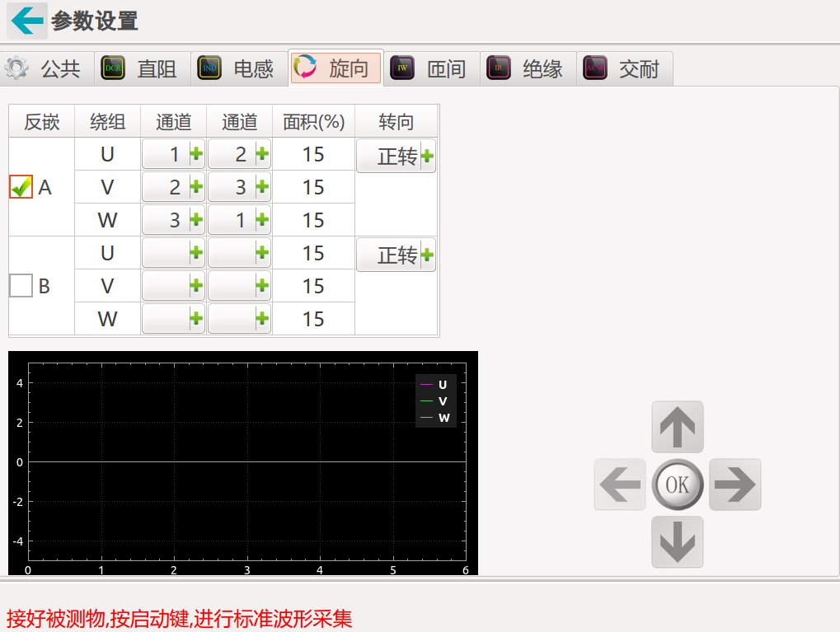Enable the B 反嵌 checkbox

click(21, 285)
